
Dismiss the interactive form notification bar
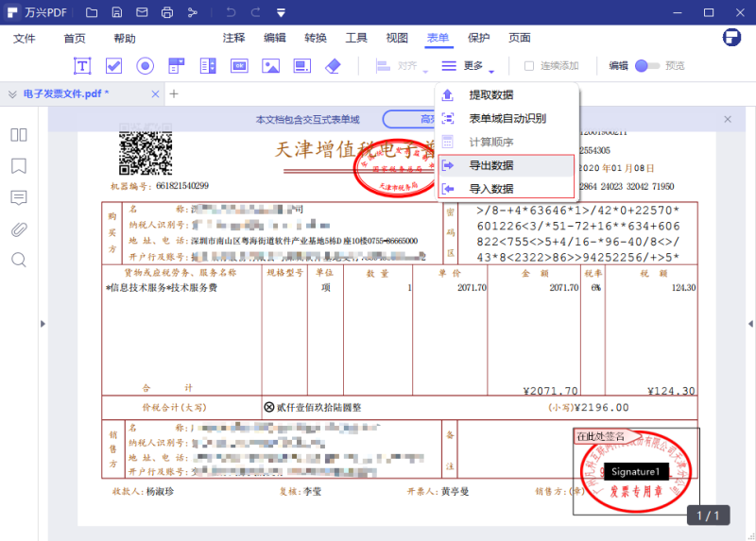pos(728,119)
